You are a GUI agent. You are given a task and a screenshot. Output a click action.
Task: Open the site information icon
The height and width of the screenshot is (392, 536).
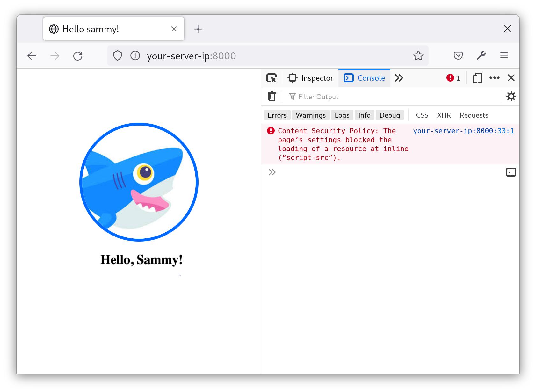pyautogui.click(x=135, y=55)
